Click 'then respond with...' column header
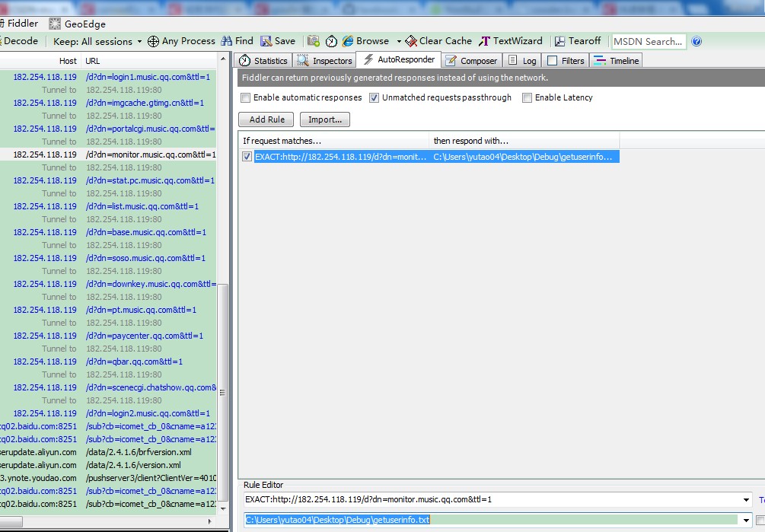765x532 pixels. tap(524, 141)
